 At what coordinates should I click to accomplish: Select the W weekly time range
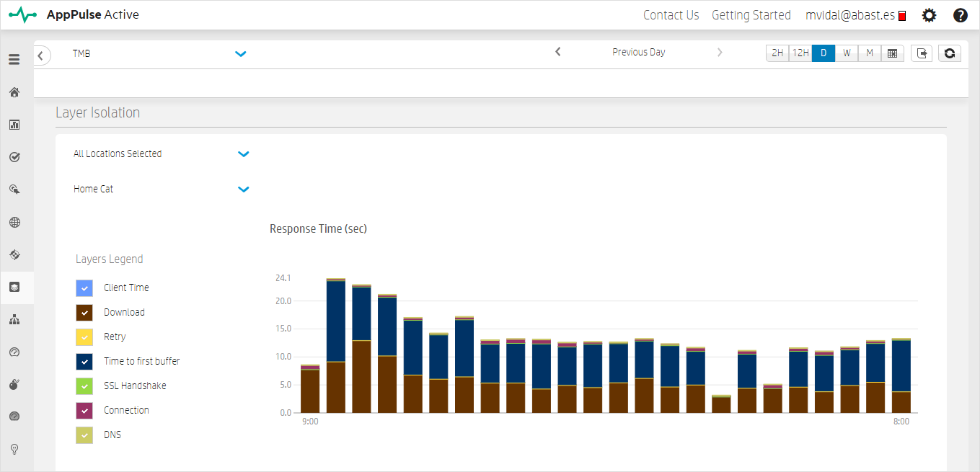click(x=847, y=53)
